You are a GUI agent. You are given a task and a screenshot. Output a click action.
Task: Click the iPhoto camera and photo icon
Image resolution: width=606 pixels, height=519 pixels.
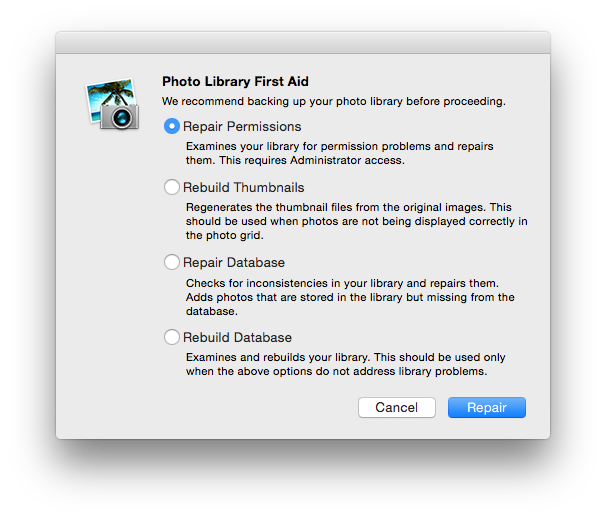(x=112, y=104)
